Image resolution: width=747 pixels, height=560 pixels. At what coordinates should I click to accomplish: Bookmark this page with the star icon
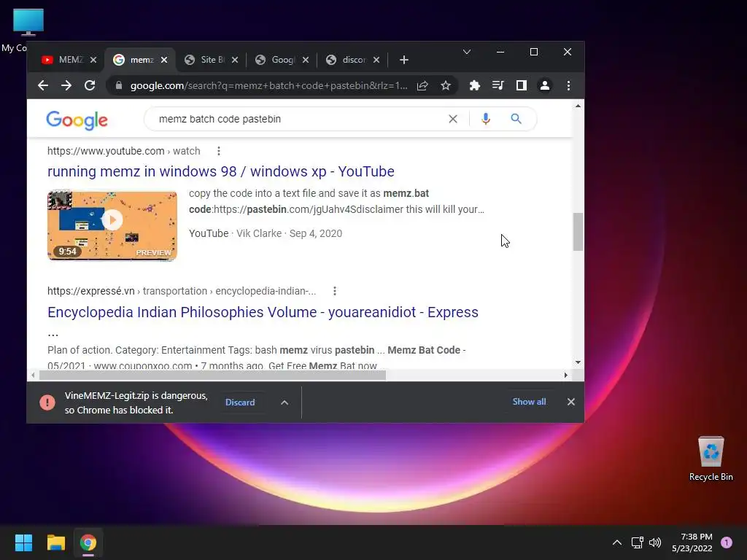(446, 86)
